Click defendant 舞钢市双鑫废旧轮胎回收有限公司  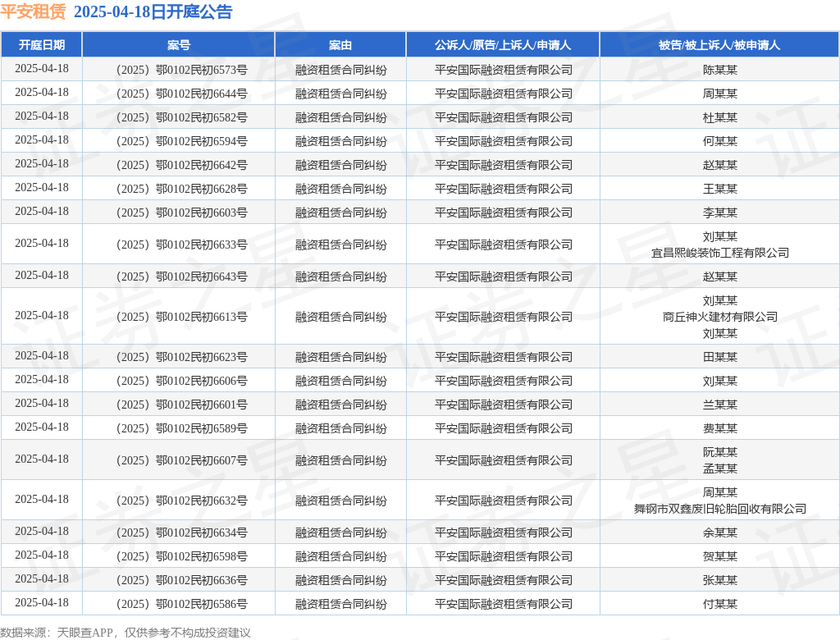click(720, 509)
